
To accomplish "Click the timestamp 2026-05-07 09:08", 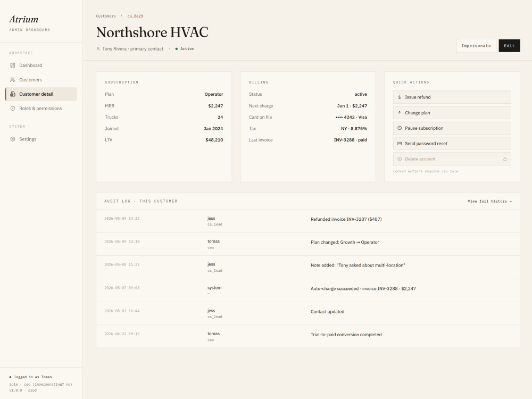I will [122, 288].
